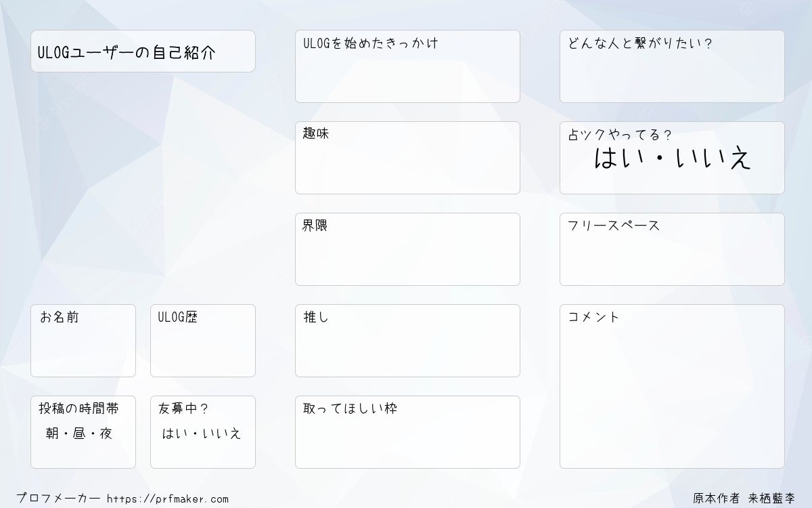Open the https://prfmaker.com link
The height and width of the screenshot is (508, 812).
168,499
